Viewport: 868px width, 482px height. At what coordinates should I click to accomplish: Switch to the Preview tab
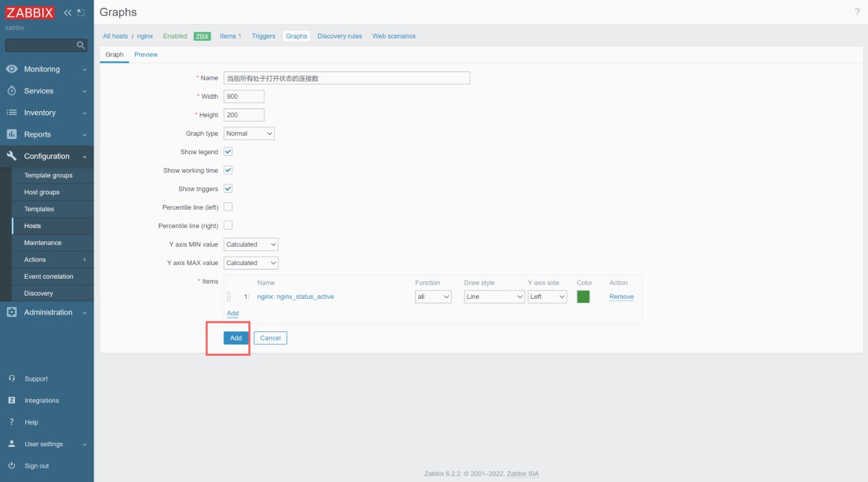146,55
